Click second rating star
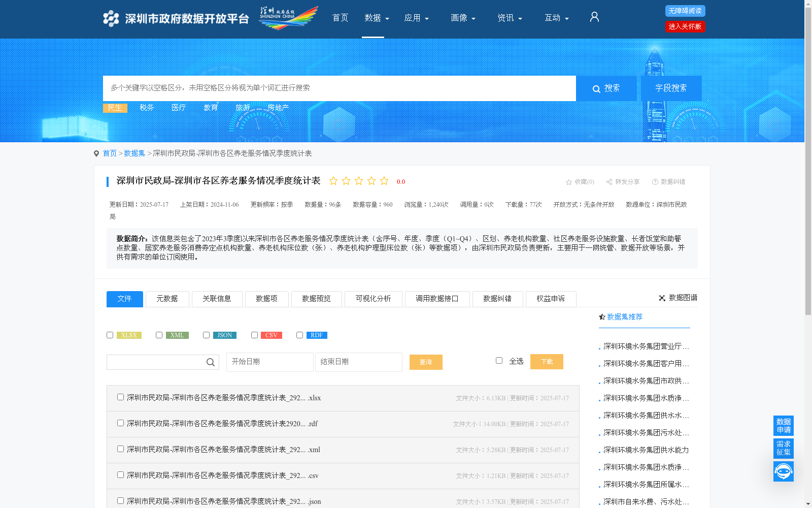 [x=346, y=181]
